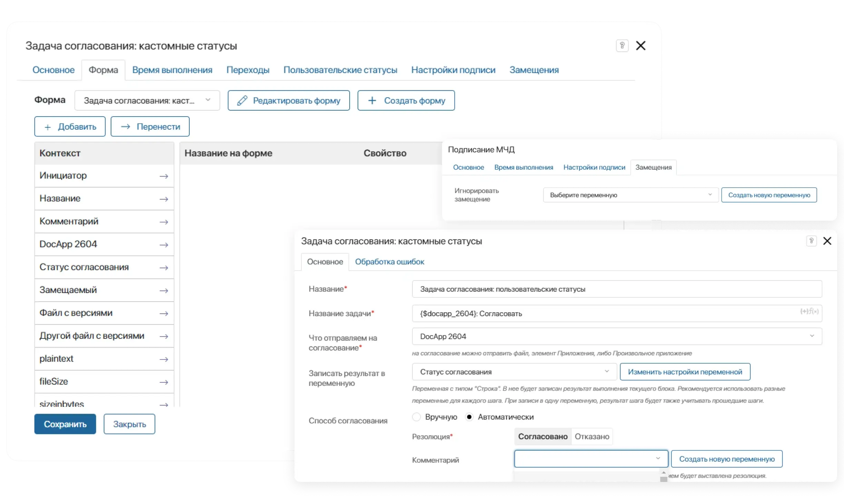Open the "Обработка ошибок" tab
Screen dimensions: 844x504
point(389,262)
